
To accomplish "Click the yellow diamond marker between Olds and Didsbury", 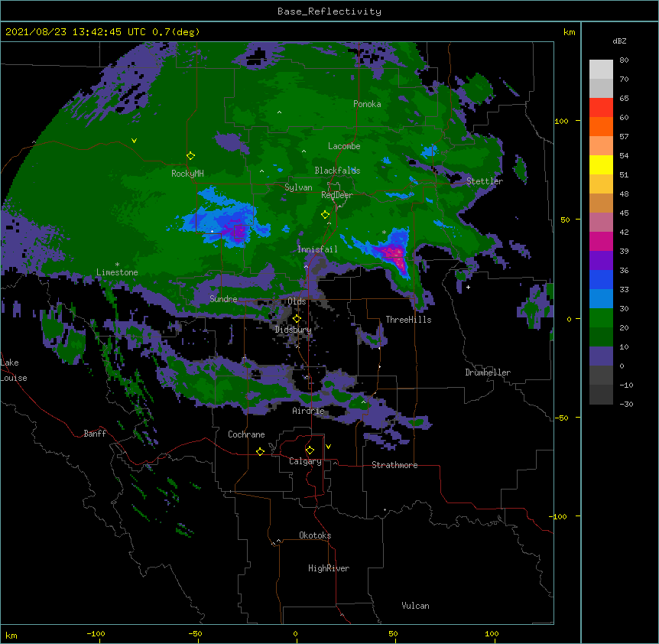I will click(x=297, y=318).
